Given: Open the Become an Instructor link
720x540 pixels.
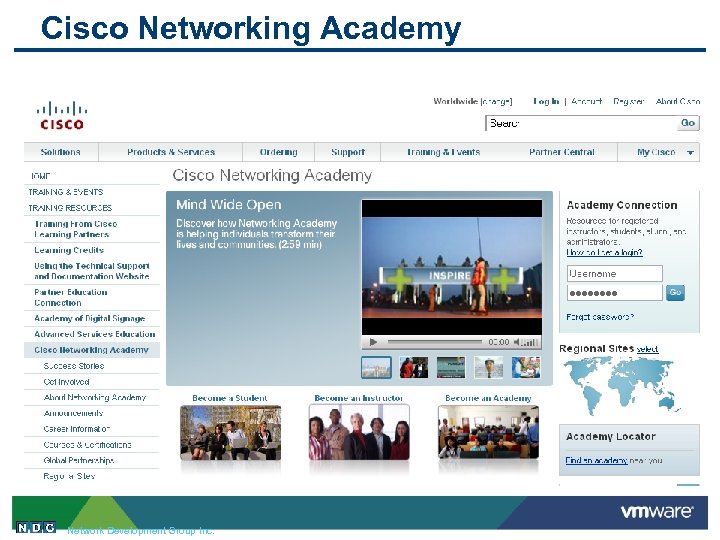Looking at the screenshot, I should [x=359, y=398].
